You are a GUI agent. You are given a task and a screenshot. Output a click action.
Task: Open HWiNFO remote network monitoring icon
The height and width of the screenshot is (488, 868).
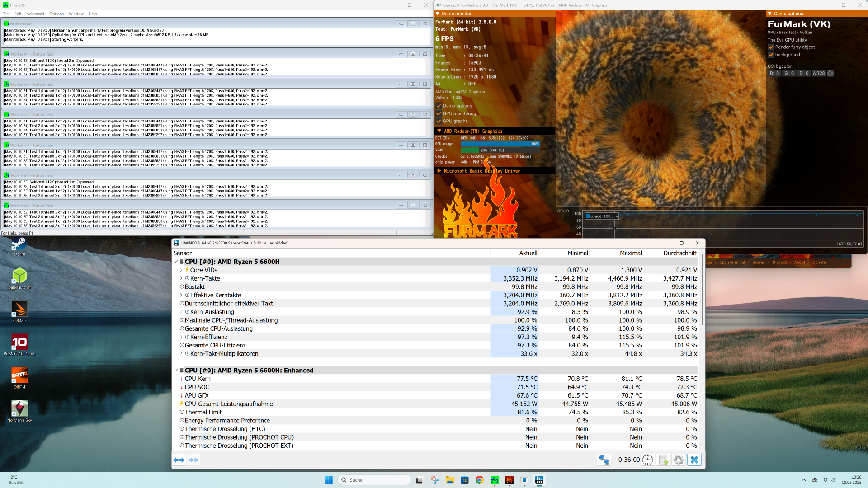point(604,460)
